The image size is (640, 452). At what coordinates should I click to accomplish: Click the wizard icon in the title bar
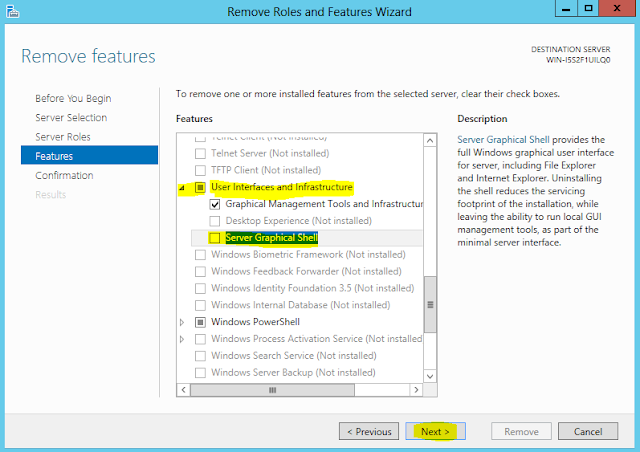[13, 11]
